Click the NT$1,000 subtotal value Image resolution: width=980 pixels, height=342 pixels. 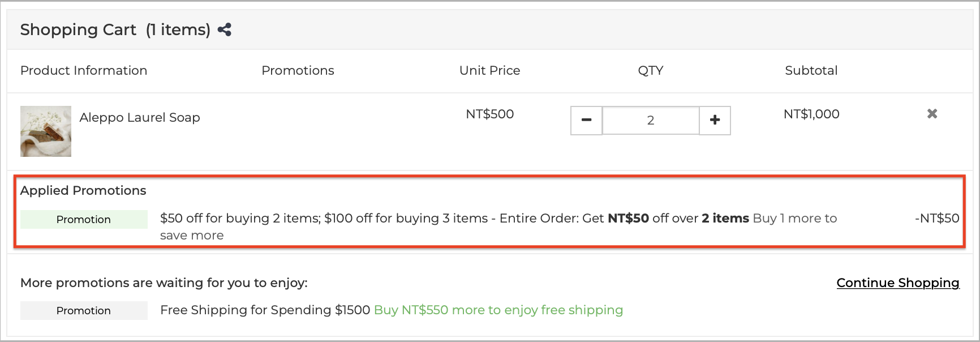click(811, 114)
